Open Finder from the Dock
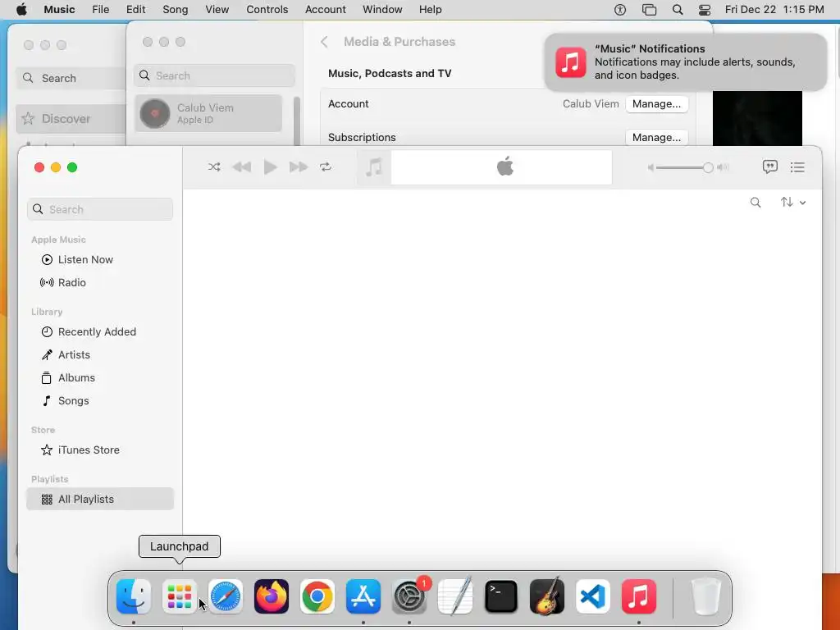The image size is (840, 630). [134, 596]
